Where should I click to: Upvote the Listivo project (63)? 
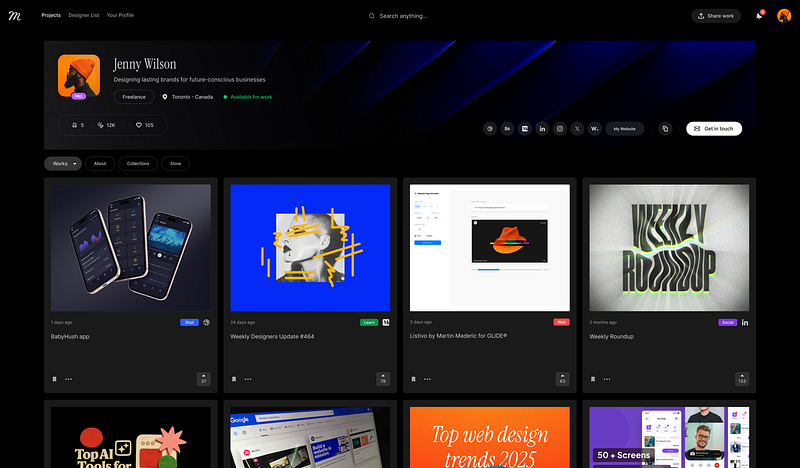(x=563, y=379)
